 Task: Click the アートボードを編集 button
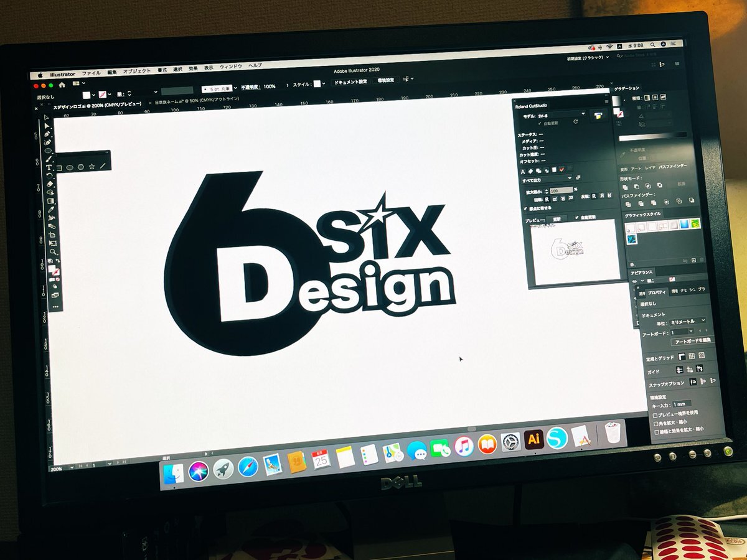coord(692,341)
